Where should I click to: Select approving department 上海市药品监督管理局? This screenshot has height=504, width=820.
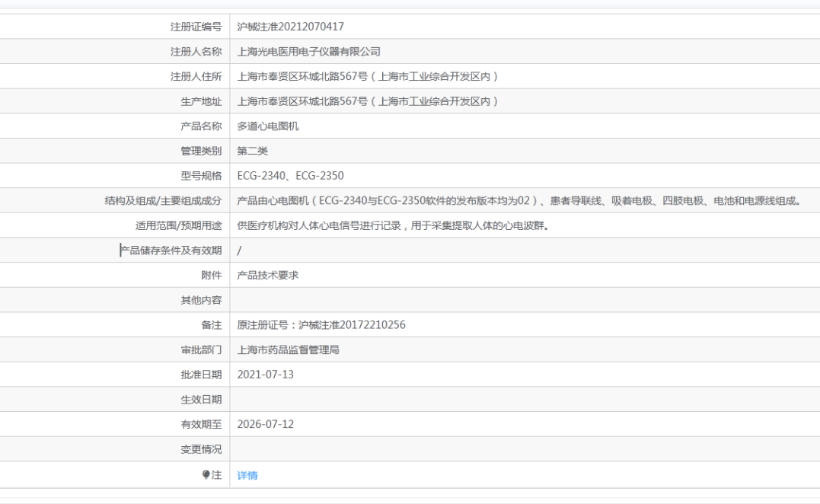click(x=288, y=349)
